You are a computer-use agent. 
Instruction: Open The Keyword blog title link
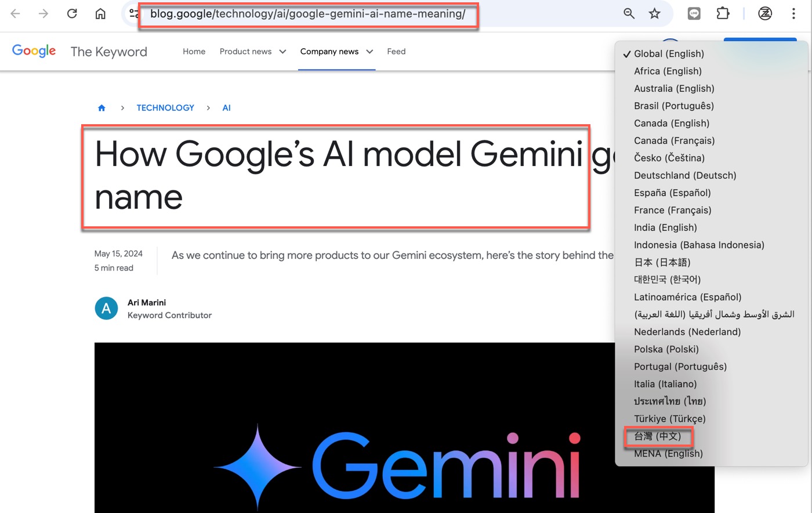108,52
